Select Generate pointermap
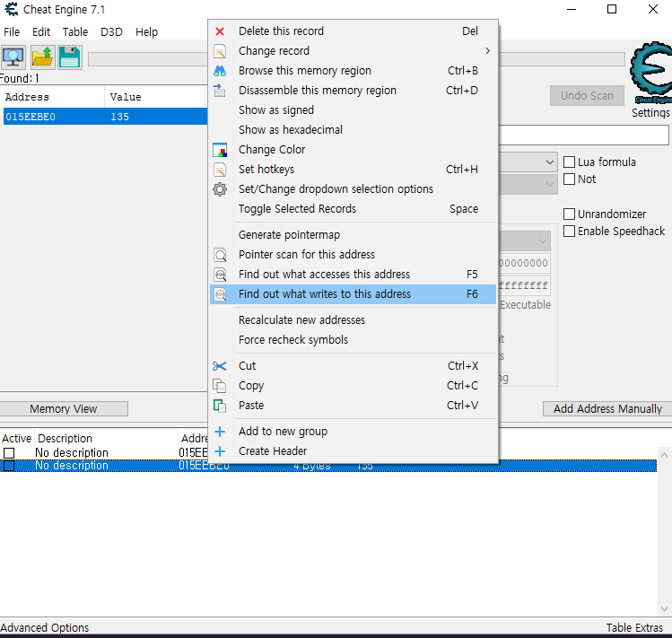The height and width of the screenshot is (638, 672). pos(353,235)
